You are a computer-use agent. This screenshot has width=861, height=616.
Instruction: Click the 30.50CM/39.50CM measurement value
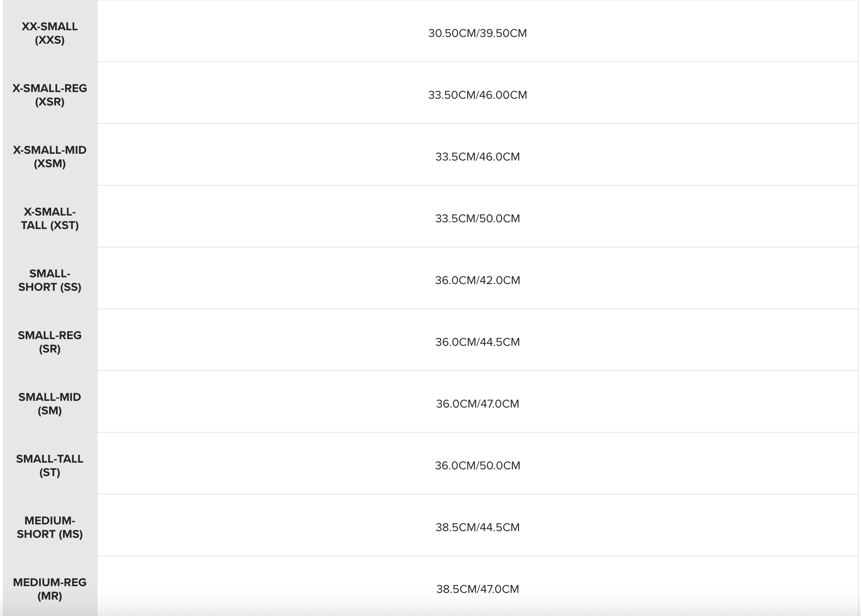478,33
